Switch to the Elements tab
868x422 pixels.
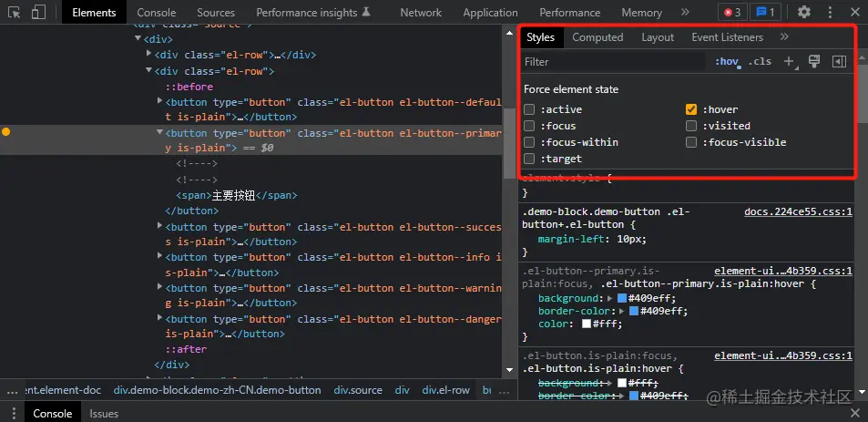[x=94, y=12]
